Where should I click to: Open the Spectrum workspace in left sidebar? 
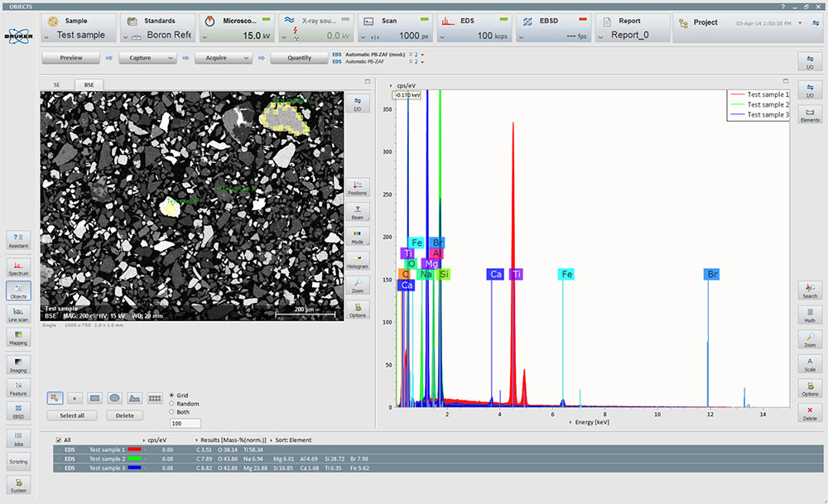[17, 266]
